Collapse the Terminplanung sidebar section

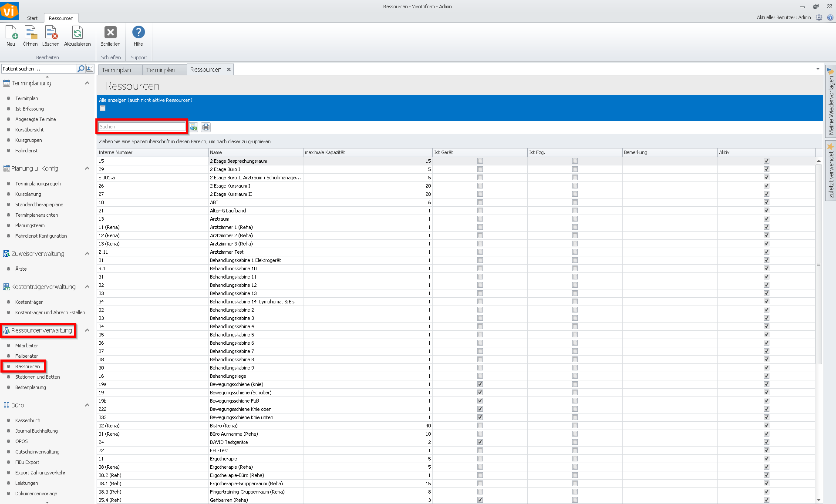click(x=87, y=83)
